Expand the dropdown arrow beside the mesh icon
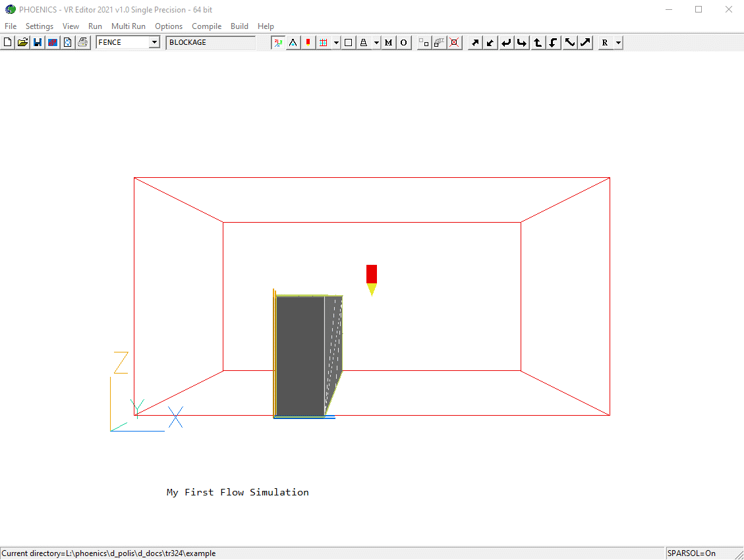The height and width of the screenshot is (560, 744). pos(336,43)
